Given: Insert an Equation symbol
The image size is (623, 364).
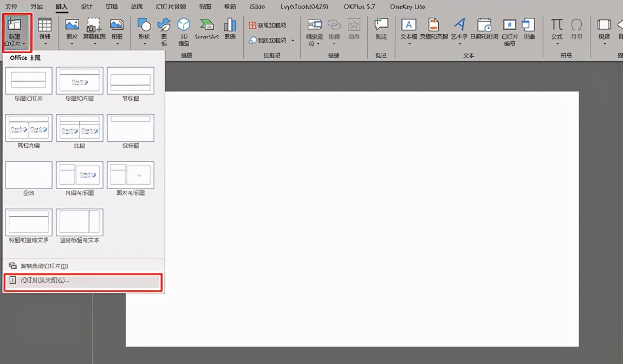Looking at the screenshot, I should (x=556, y=31).
